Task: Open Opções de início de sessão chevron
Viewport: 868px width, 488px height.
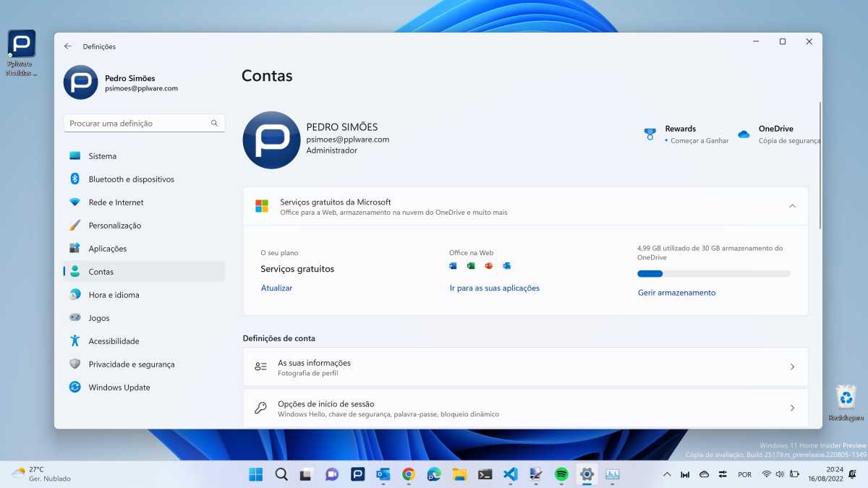Action: (792, 408)
